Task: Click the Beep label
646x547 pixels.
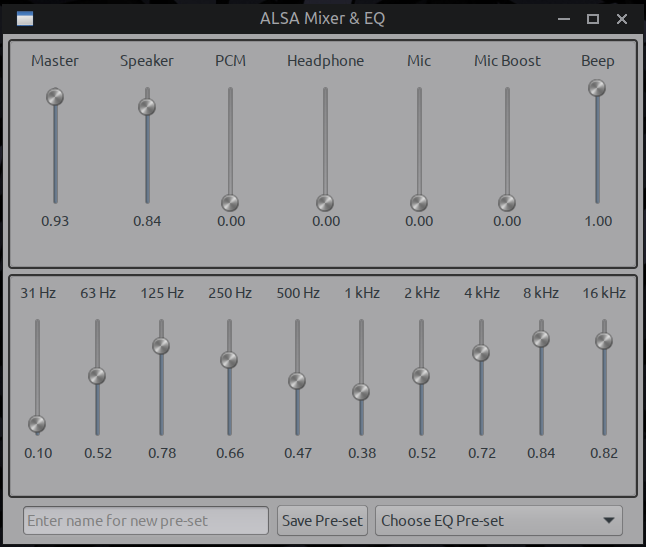Action: point(598,61)
